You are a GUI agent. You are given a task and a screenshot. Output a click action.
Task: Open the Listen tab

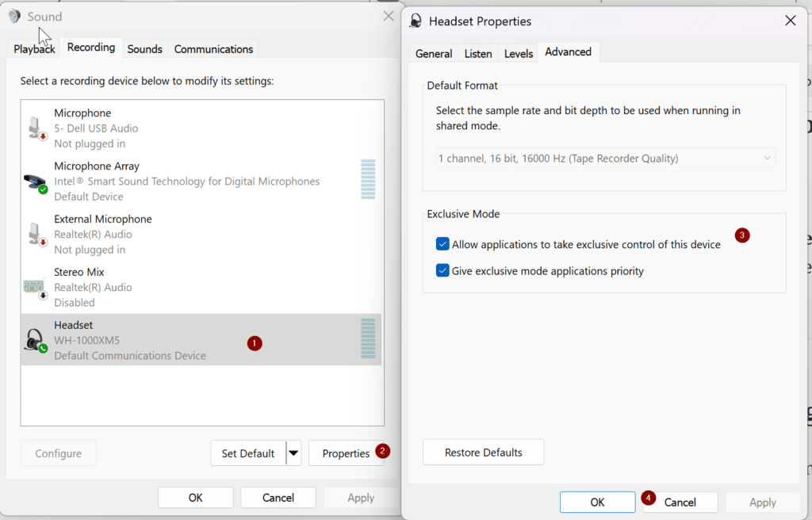coord(478,54)
